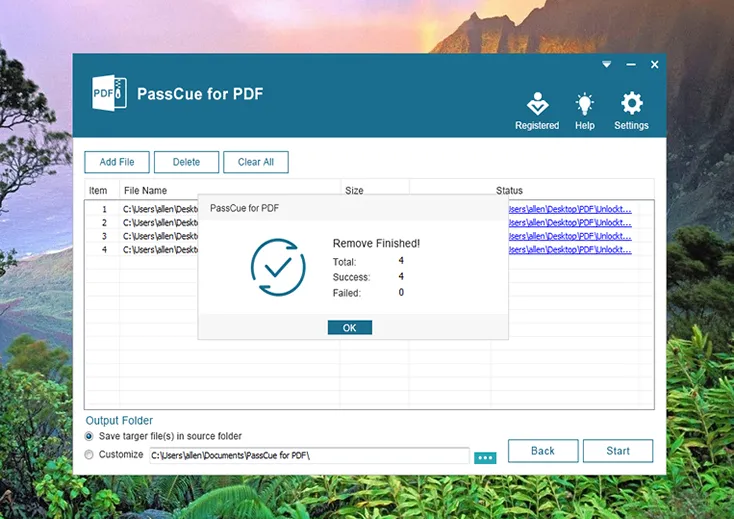Click the Back button
Viewport: 734px width, 519px height.
(543, 451)
